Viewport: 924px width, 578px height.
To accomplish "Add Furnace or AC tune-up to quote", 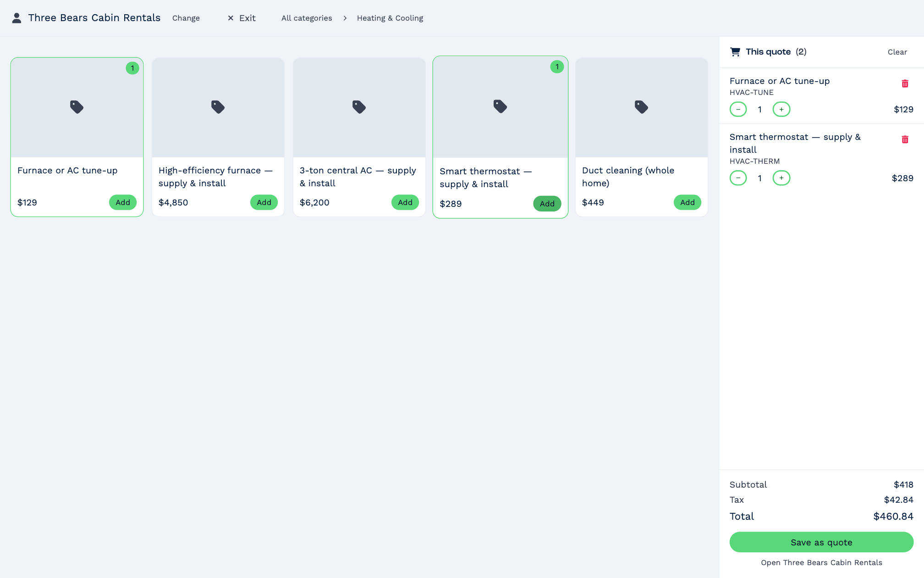I will [x=123, y=202].
